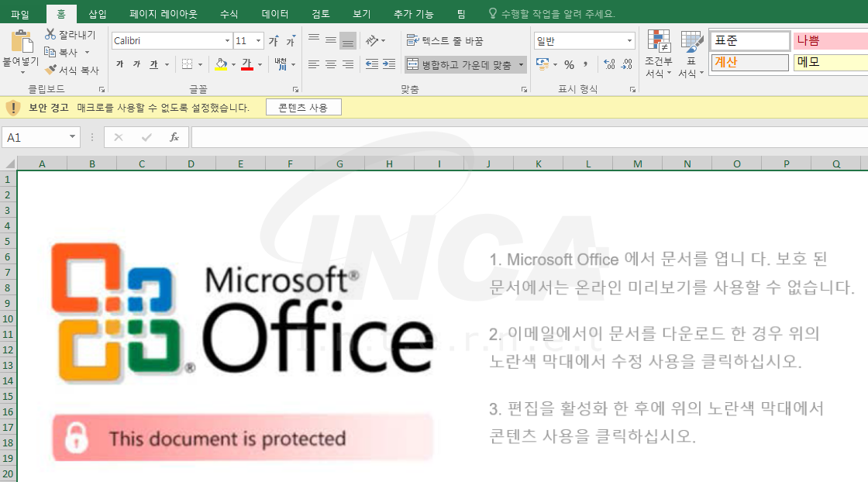868x482 pixels.
Task: Increase the indent
Action: pyautogui.click(x=389, y=64)
